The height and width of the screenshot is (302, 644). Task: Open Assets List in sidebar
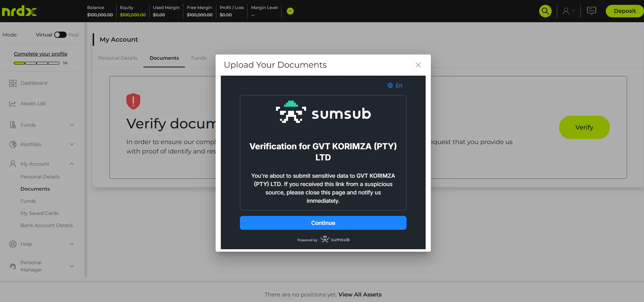(x=33, y=103)
